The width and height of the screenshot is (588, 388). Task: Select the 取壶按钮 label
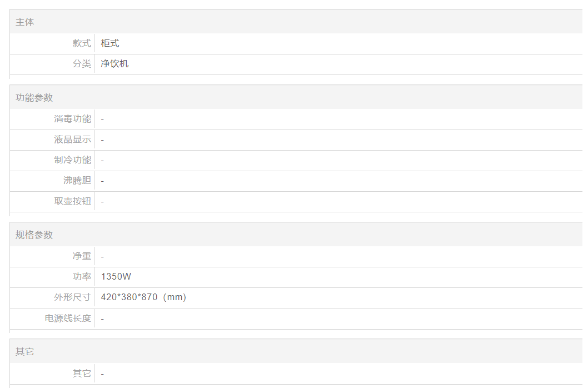[73, 201]
